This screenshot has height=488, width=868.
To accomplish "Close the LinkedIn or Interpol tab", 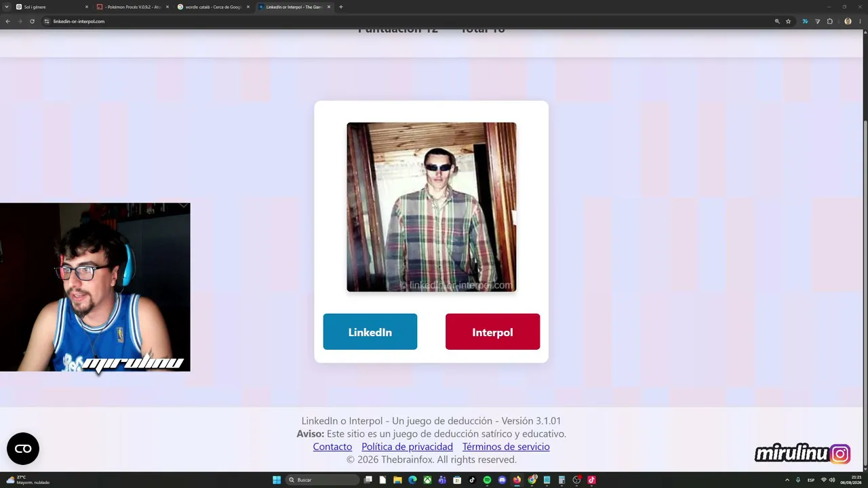I will click(329, 7).
